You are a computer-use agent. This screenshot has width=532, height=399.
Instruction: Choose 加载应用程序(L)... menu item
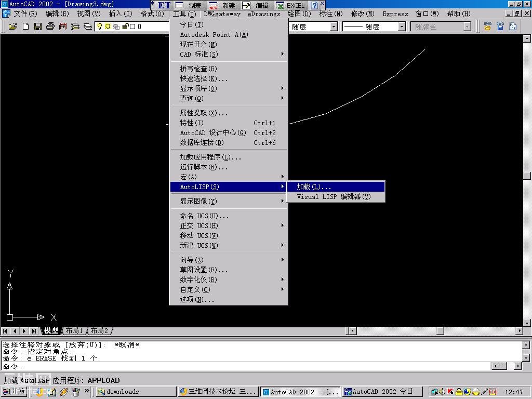(x=229, y=157)
